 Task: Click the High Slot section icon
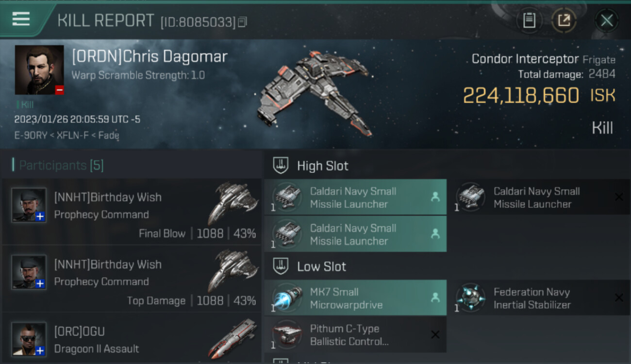[281, 165]
